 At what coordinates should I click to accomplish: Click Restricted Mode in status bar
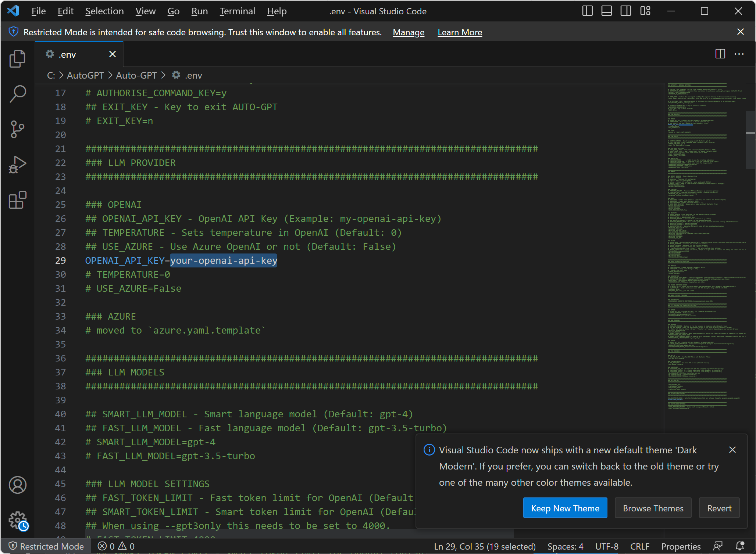[46, 546]
